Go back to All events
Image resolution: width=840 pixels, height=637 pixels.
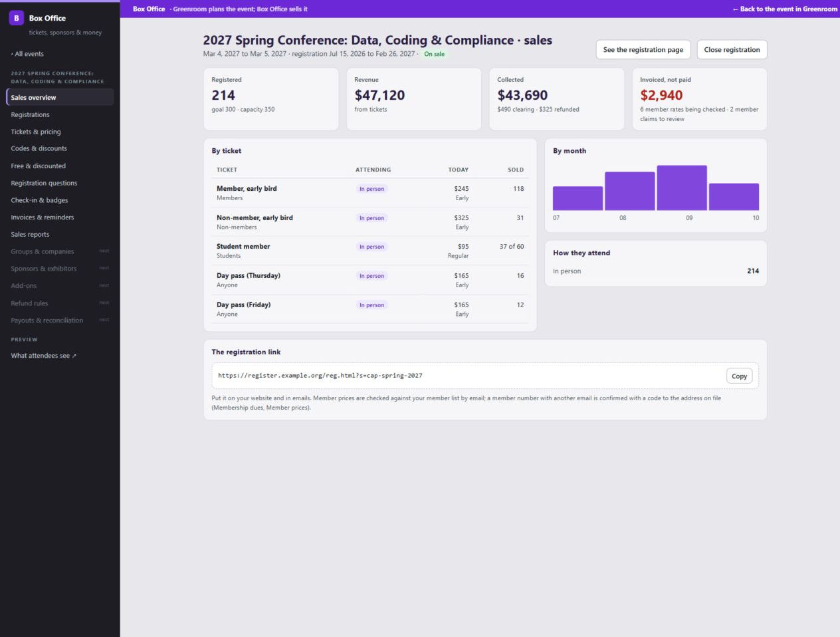tap(27, 54)
